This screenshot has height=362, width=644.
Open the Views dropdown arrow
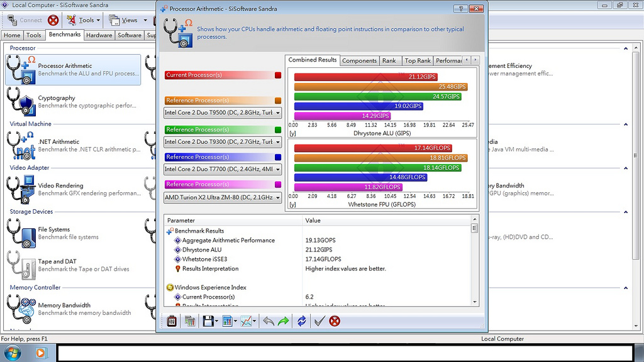coord(145,20)
